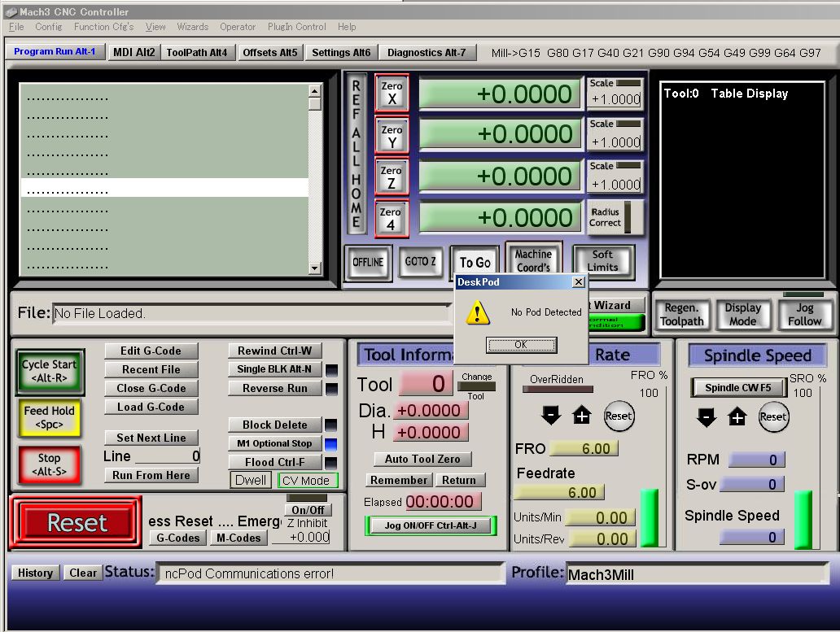This screenshot has height=632, width=840.
Task: Click Rewind Ctrl-W button
Action: pyautogui.click(x=275, y=351)
